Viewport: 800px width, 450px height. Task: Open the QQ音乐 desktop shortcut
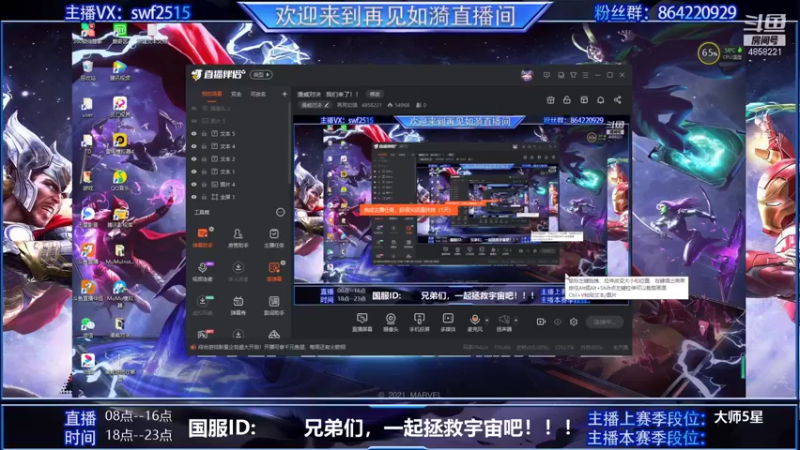tap(119, 181)
